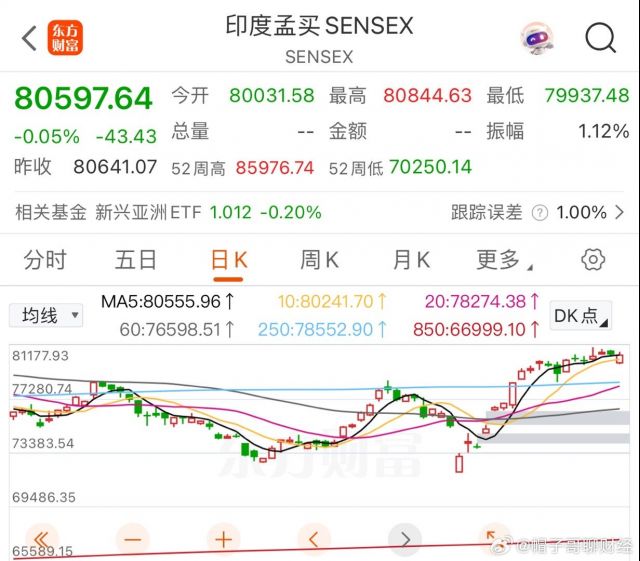
Task: Select the 日K tab
Action: [229, 260]
